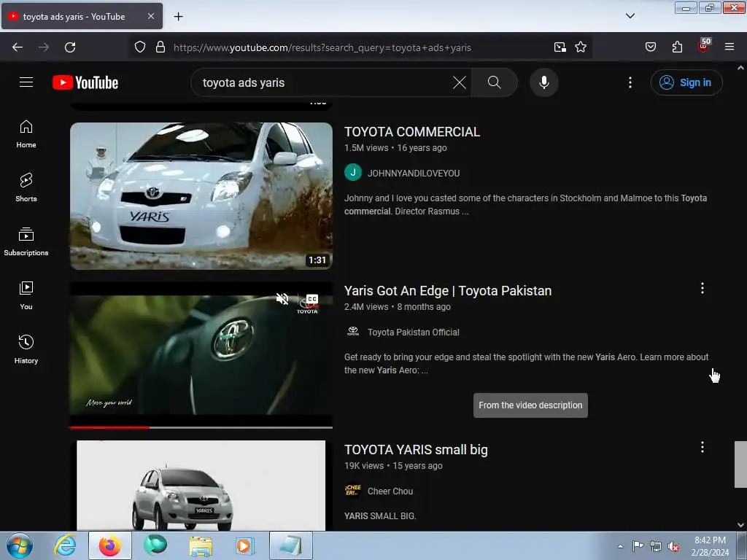This screenshot has height=560, width=747.
Task: Open History in the sidebar
Action: coord(26,349)
